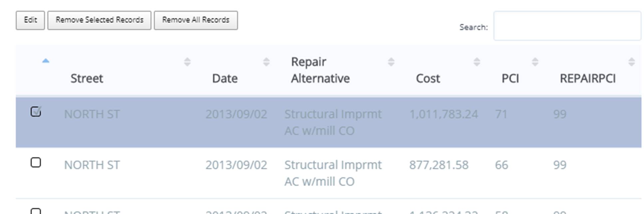Viewport: 644px width, 214px height.
Task: Click the PCI column sort arrows
Action: [x=535, y=62]
